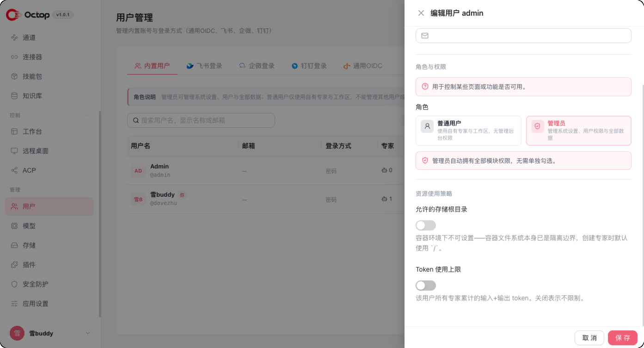Viewport: 644px width, 348px height.
Task: Expand the 雪buddy account menu chevron
Action: [88, 333]
